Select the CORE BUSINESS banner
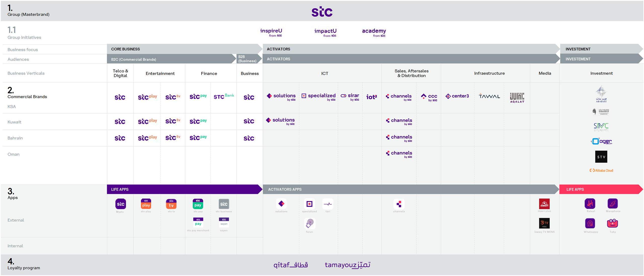 [176, 49]
